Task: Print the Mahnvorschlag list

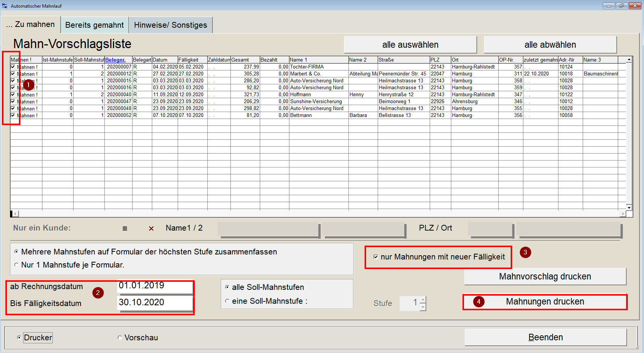Action: click(x=545, y=276)
